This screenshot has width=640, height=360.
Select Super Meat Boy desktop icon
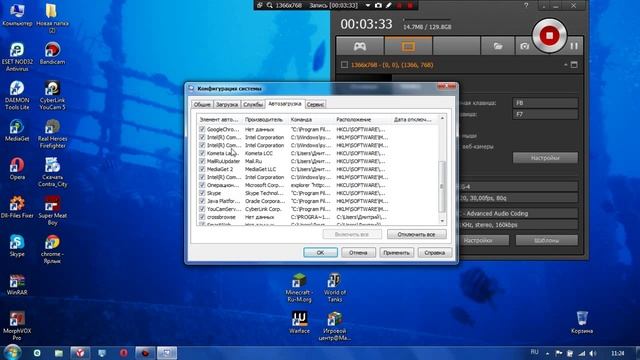[52, 210]
